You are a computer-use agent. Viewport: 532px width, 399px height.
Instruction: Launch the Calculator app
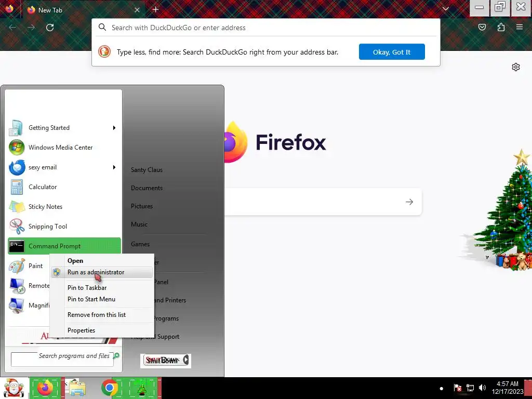click(x=64, y=187)
